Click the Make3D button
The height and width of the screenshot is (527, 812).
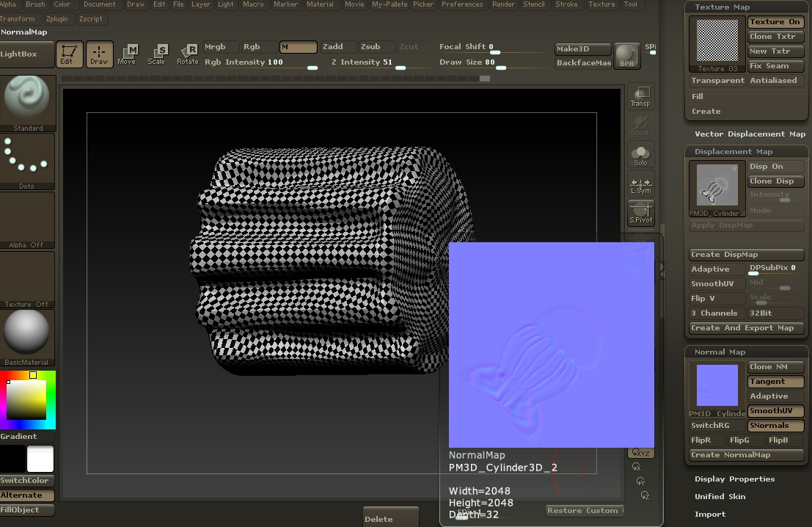tap(582, 48)
